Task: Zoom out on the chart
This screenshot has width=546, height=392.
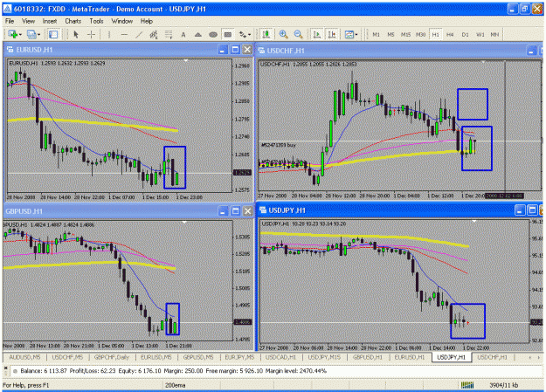Action: pos(298,34)
